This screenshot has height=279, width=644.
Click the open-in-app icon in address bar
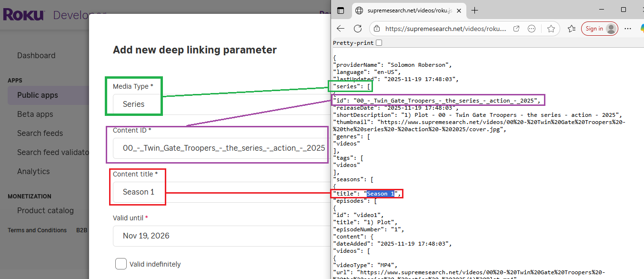(516, 29)
